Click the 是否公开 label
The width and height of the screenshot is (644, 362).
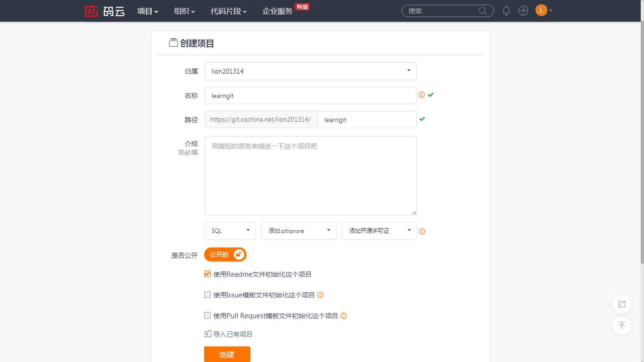tap(184, 255)
